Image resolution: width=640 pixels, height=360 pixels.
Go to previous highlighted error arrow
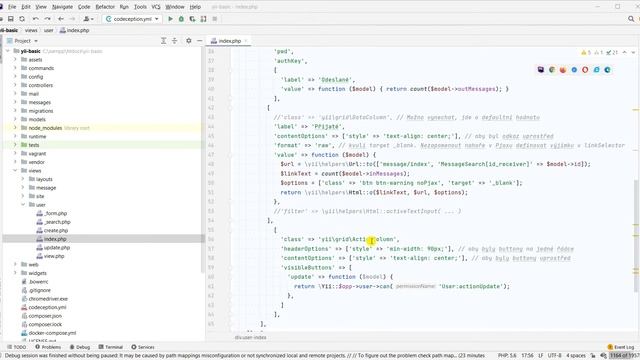click(x=624, y=53)
